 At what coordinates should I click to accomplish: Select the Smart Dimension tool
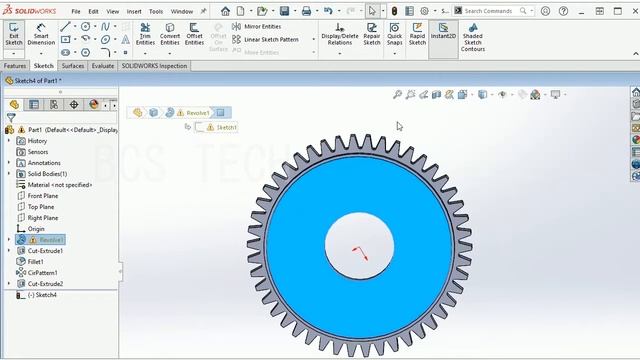click(41, 34)
